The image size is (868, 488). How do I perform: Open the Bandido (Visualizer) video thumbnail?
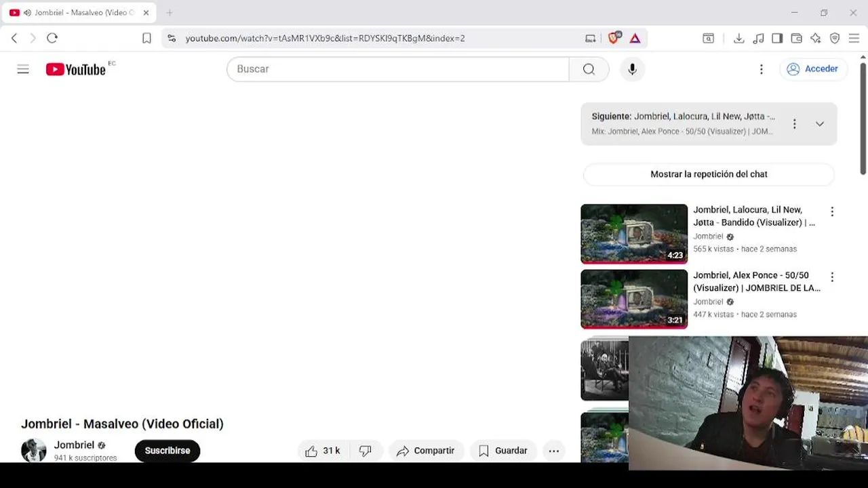(x=634, y=234)
